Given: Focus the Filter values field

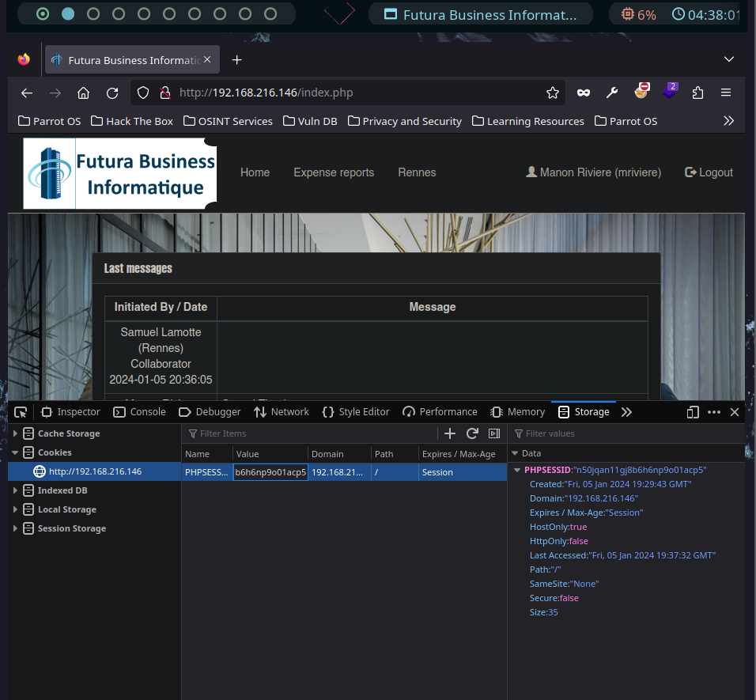Looking at the screenshot, I should (x=627, y=433).
